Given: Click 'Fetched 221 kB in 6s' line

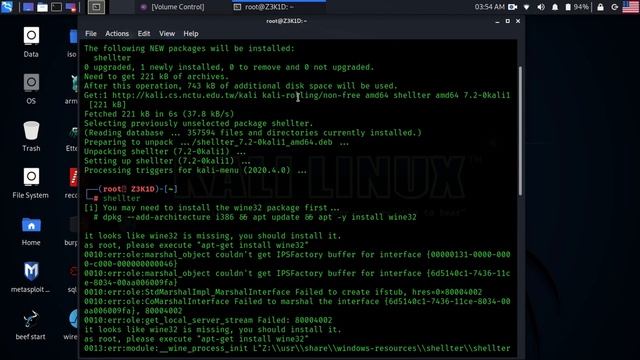Looking at the screenshot, I should [159, 114].
